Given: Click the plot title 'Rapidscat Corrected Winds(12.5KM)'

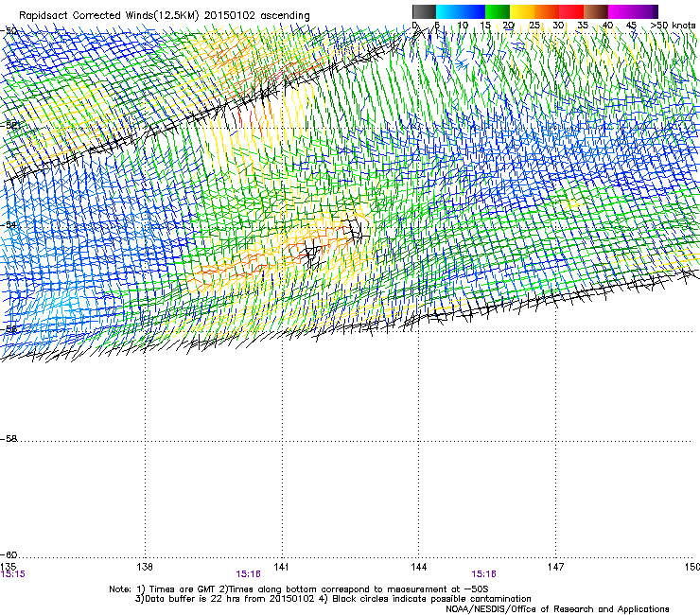Looking at the screenshot, I should tap(109, 16).
